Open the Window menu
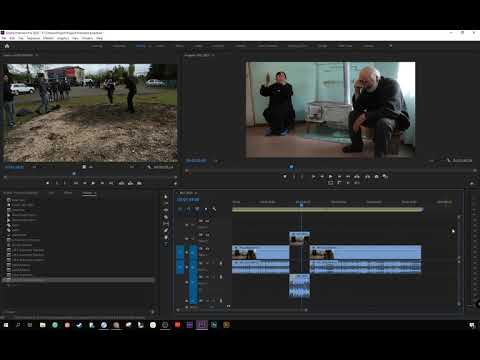 (x=87, y=38)
